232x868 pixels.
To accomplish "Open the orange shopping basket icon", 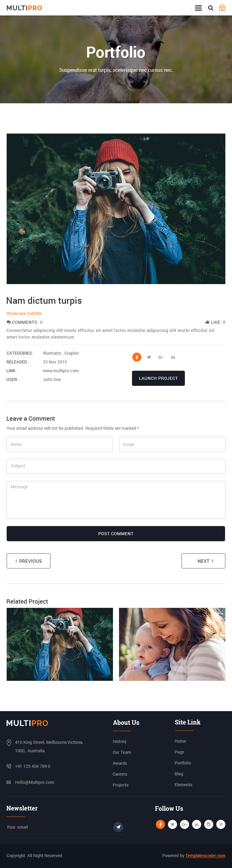I will (x=222, y=8).
